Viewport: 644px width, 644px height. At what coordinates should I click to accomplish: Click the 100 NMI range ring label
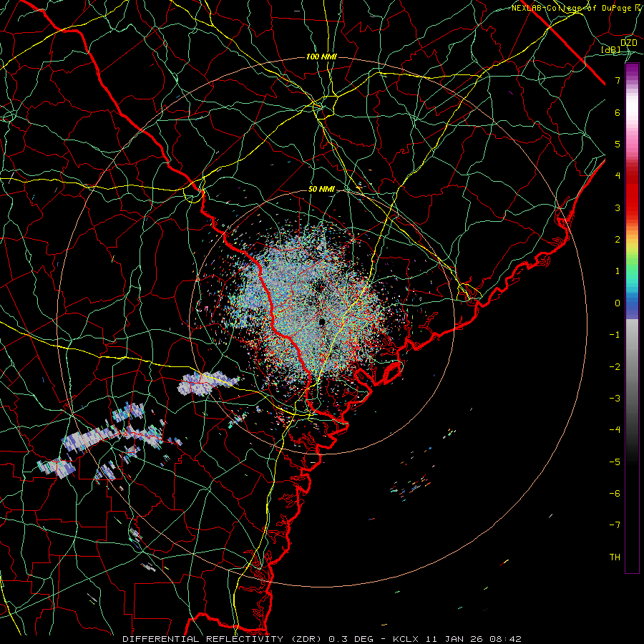pos(321,57)
